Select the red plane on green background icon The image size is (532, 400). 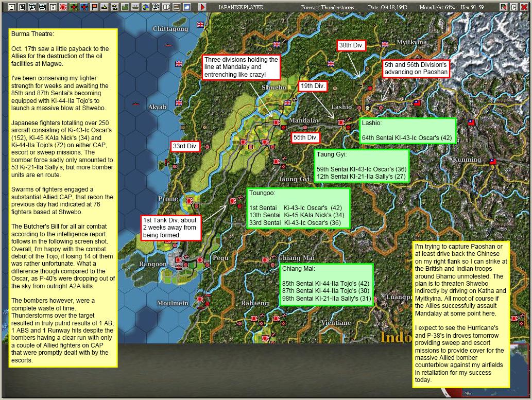click(x=74, y=7)
